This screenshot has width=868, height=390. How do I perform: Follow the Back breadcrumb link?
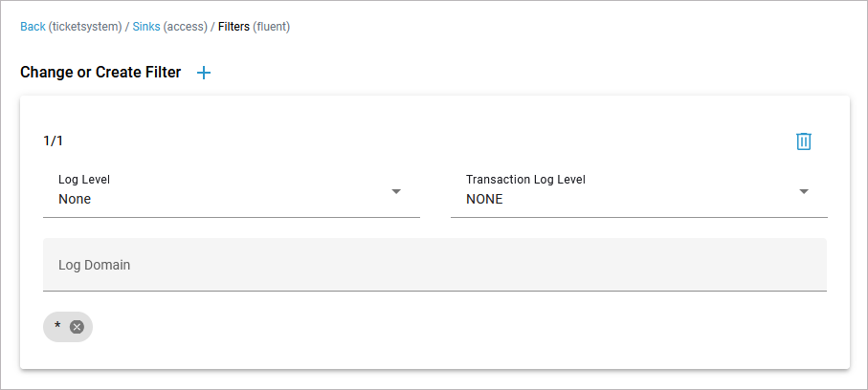[33, 27]
